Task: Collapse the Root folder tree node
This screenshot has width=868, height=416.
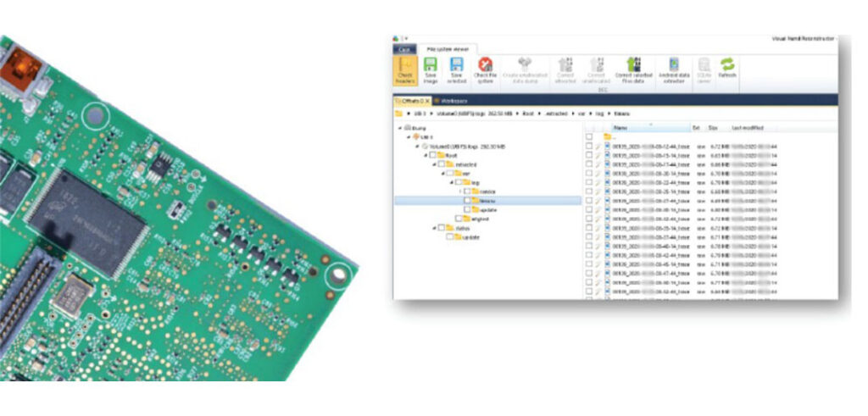Action: pyautogui.click(x=425, y=155)
